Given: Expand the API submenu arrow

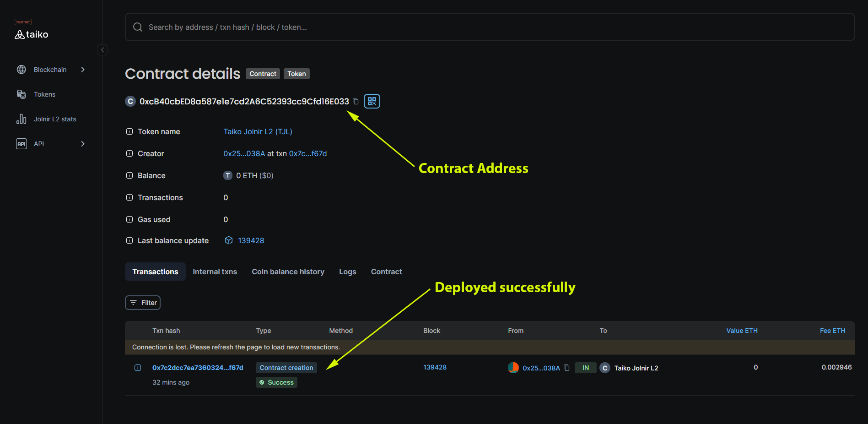Looking at the screenshot, I should [x=83, y=144].
